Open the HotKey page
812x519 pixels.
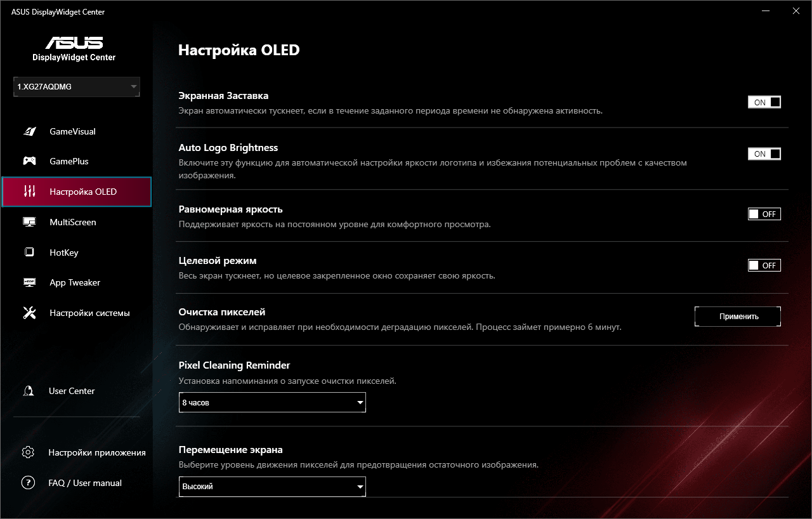coord(76,253)
